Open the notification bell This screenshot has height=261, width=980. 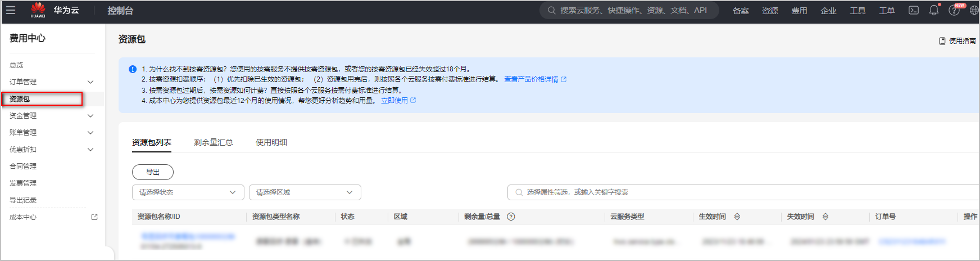coord(933,10)
